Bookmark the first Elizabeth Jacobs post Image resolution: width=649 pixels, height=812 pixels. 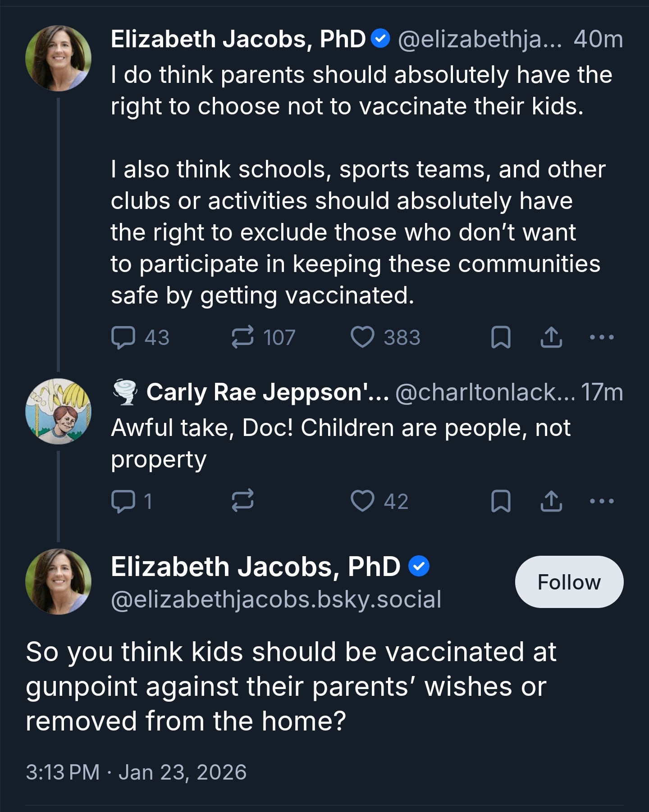[x=500, y=337]
